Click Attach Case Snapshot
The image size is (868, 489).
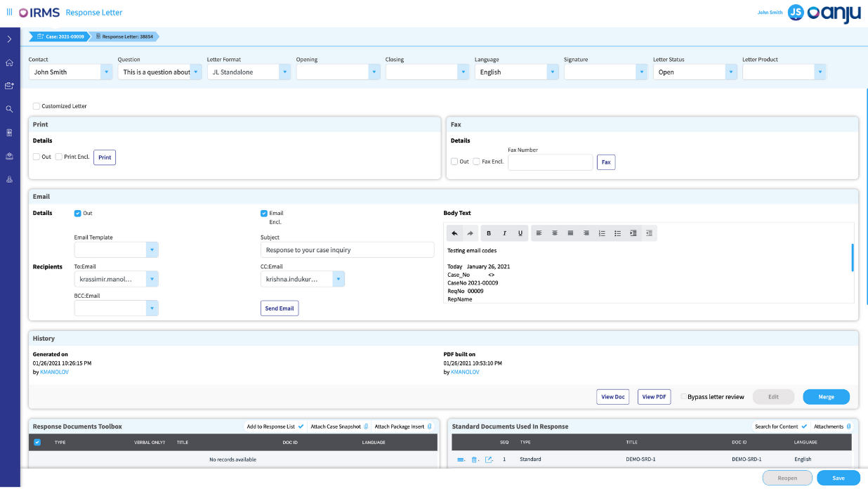coord(340,426)
